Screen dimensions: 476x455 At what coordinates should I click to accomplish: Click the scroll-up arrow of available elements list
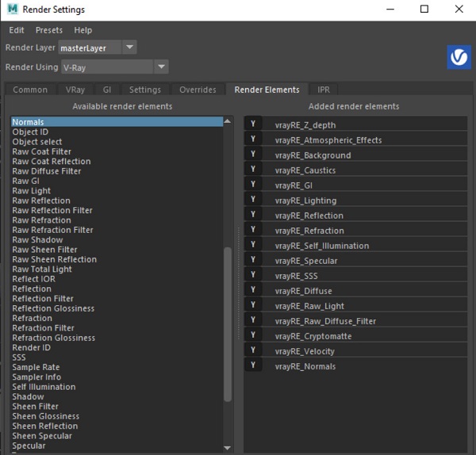pos(228,121)
